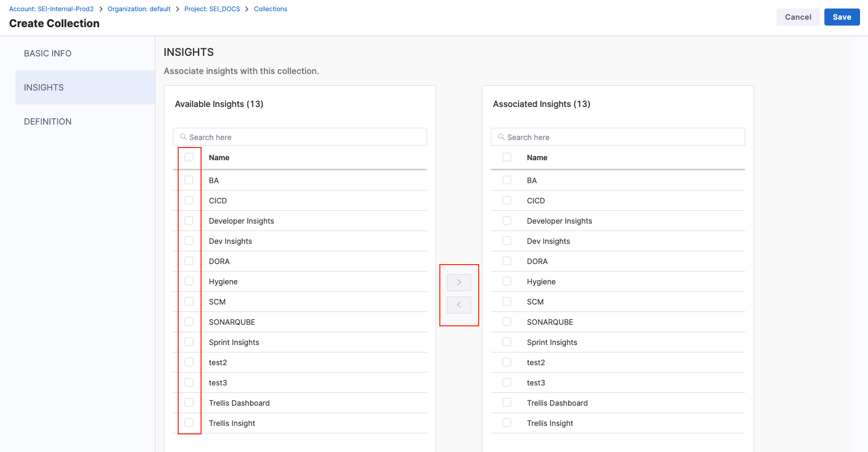868x452 pixels.
Task: Click search magnifier icon in Associated Insights
Action: [502, 137]
